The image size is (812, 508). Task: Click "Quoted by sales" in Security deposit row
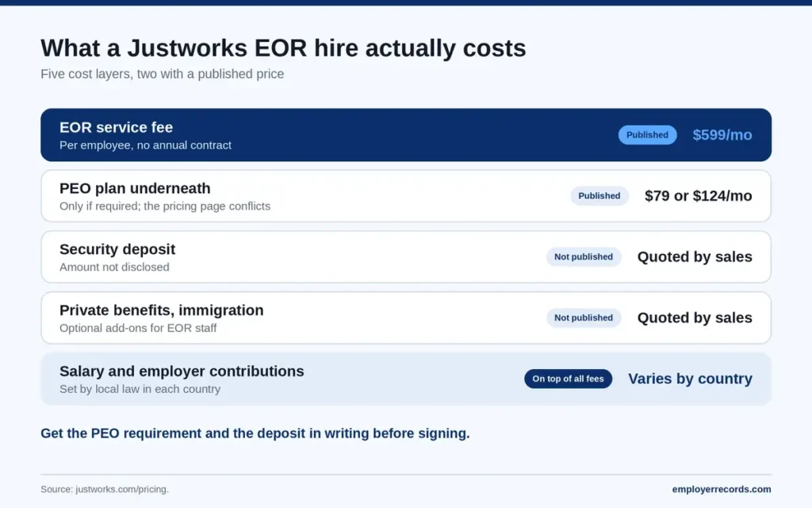pos(695,257)
